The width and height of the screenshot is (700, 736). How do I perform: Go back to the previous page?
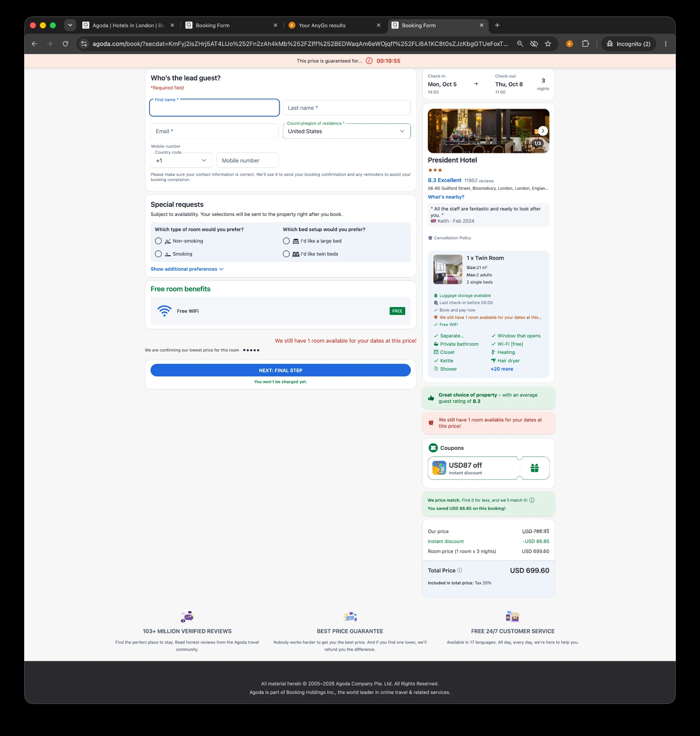coord(34,44)
